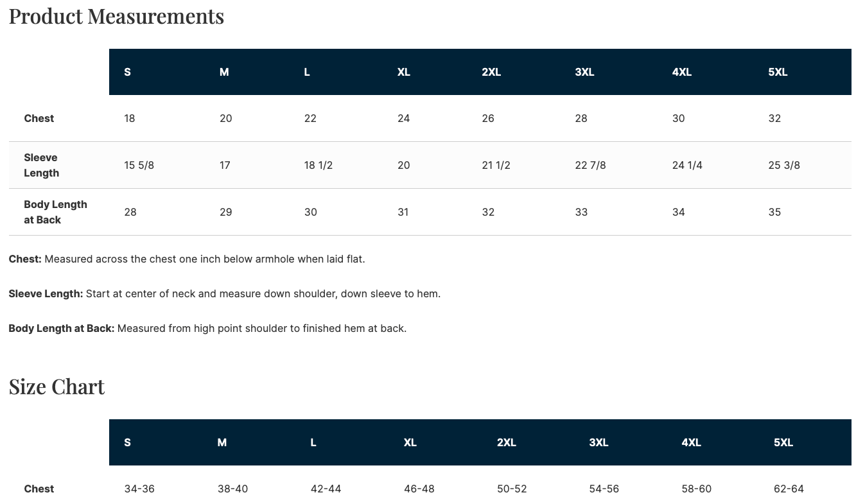Click the Body Length at Back row label
856x504 pixels.
pyautogui.click(x=55, y=212)
